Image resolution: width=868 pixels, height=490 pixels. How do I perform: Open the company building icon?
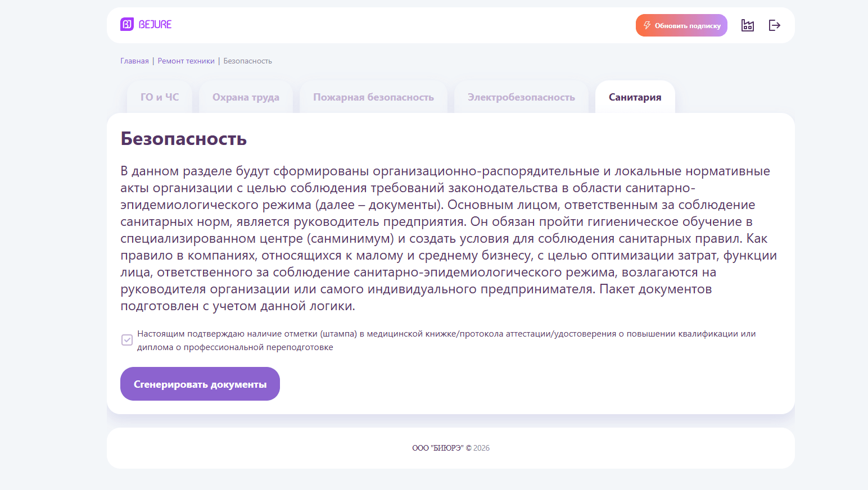pyautogui.click(x=748, y=25)
